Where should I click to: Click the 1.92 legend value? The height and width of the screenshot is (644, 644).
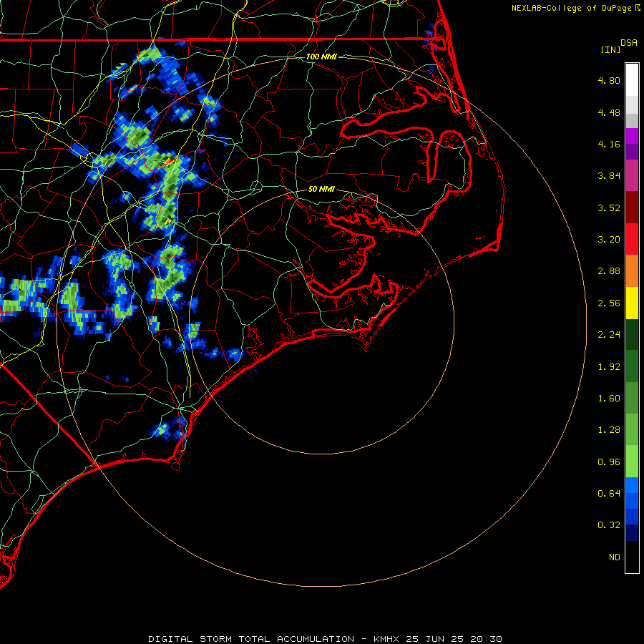coord(609,367)
